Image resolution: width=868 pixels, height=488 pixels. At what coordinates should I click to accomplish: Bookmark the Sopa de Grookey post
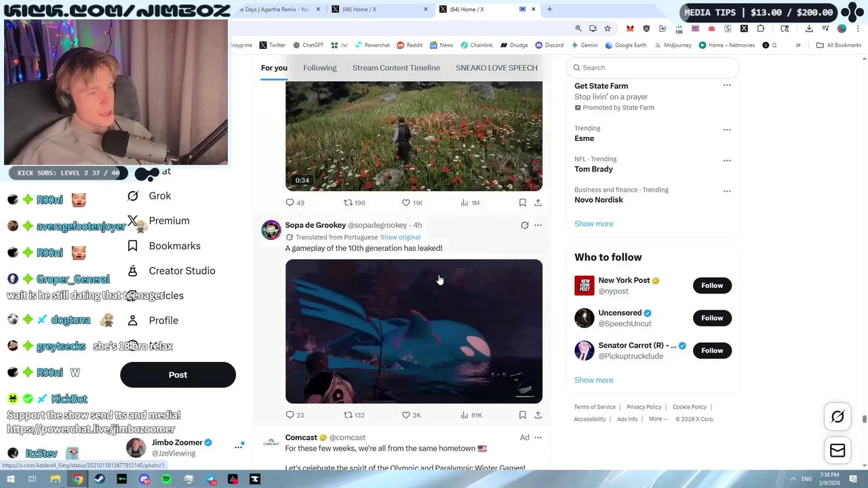[x=522, y=415]
